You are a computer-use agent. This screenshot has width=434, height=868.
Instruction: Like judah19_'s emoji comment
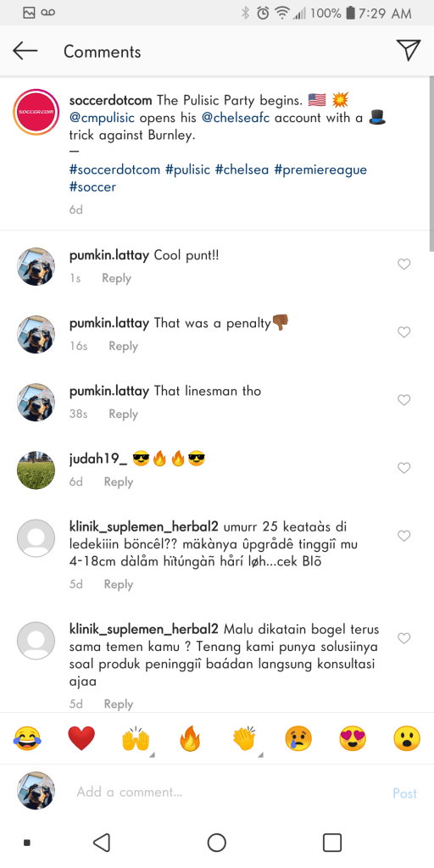tap(404, 468)
